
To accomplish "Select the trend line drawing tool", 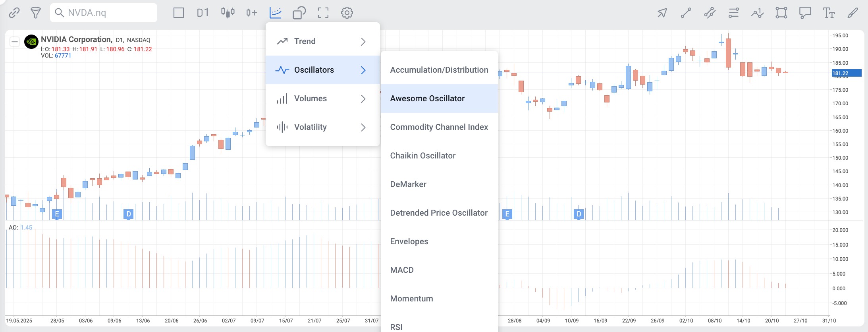I will point(686,13).
